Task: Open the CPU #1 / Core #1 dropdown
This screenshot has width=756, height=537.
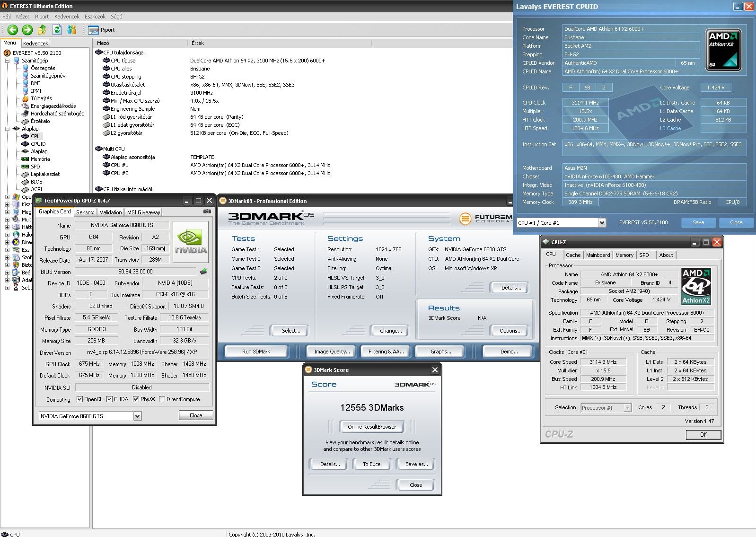Action: click(x=602, y=222)
